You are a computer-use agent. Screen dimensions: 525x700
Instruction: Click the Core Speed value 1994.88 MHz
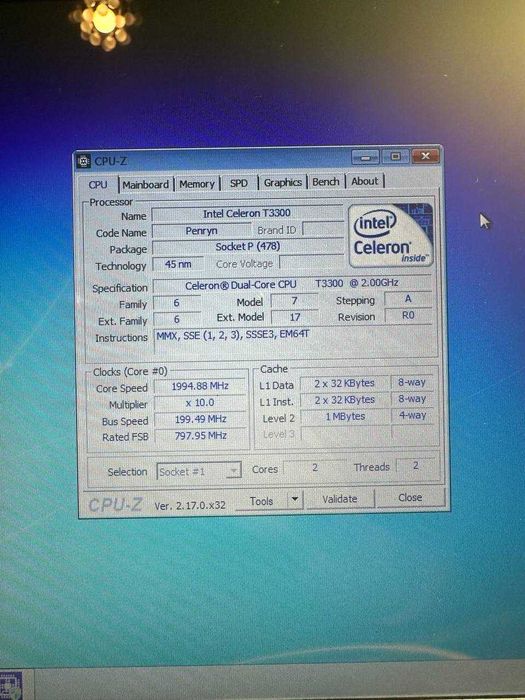(x=200, y=386)
